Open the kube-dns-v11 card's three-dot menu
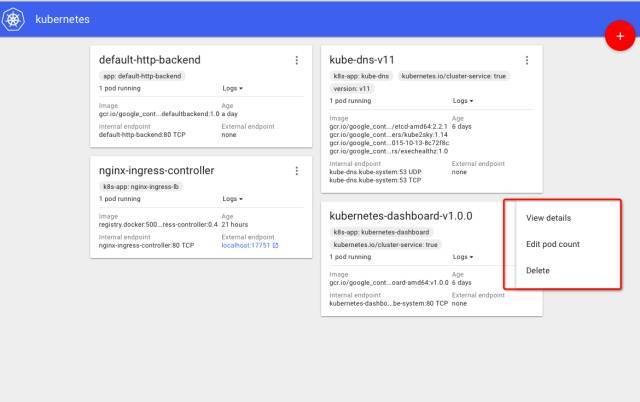This screenshot has width=640, height=402. click(x=527, y=60)
